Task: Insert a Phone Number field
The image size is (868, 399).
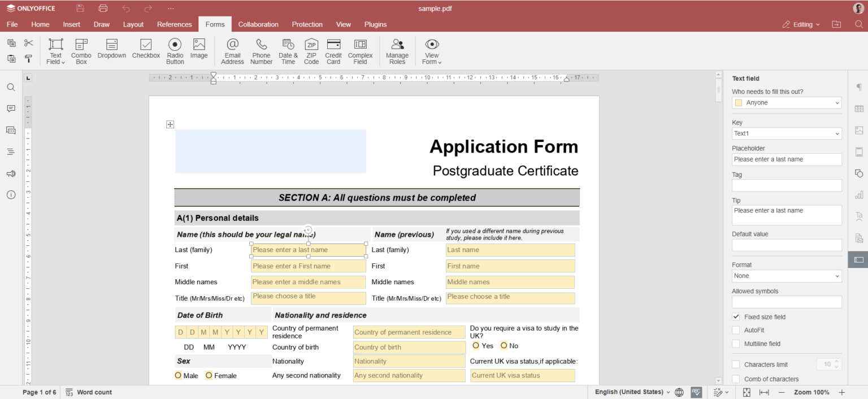Action: 261,51
